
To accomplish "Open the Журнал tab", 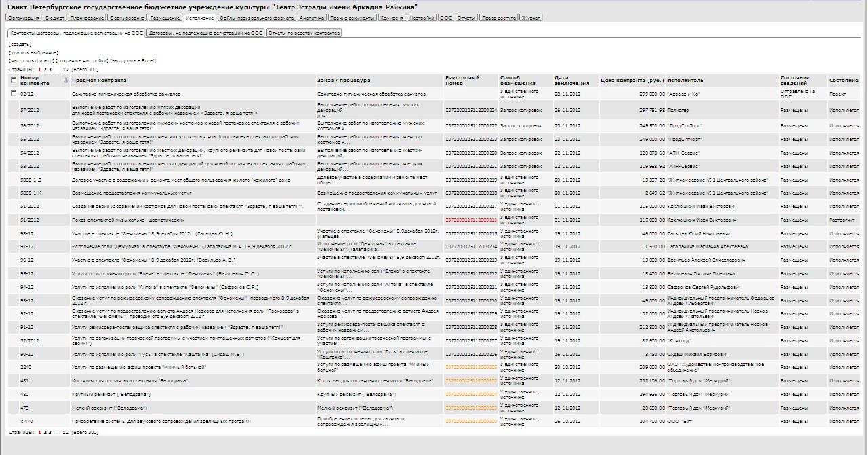I will (531, 18).
